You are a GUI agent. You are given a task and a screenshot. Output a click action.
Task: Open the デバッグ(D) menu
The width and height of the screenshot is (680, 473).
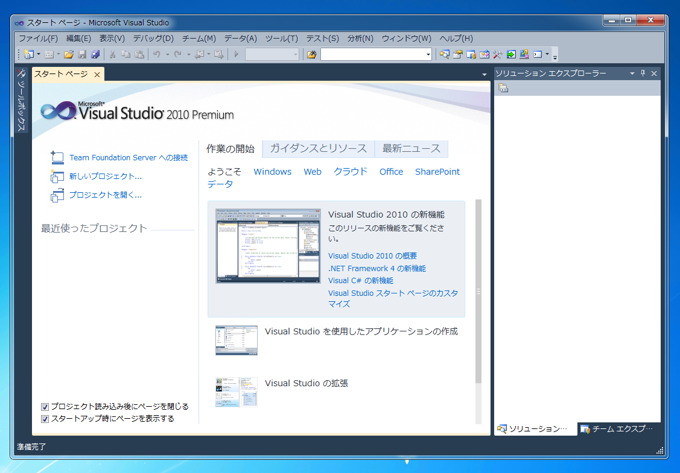(153, 39)
